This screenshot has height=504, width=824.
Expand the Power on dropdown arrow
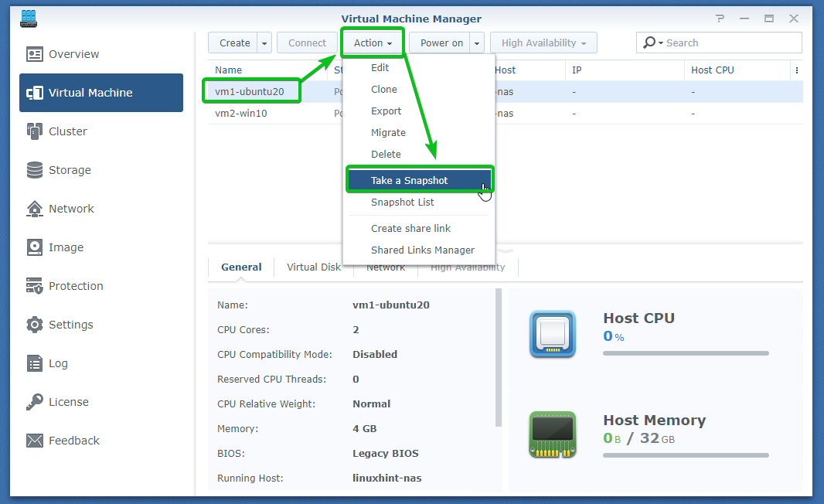click(477, 43)
